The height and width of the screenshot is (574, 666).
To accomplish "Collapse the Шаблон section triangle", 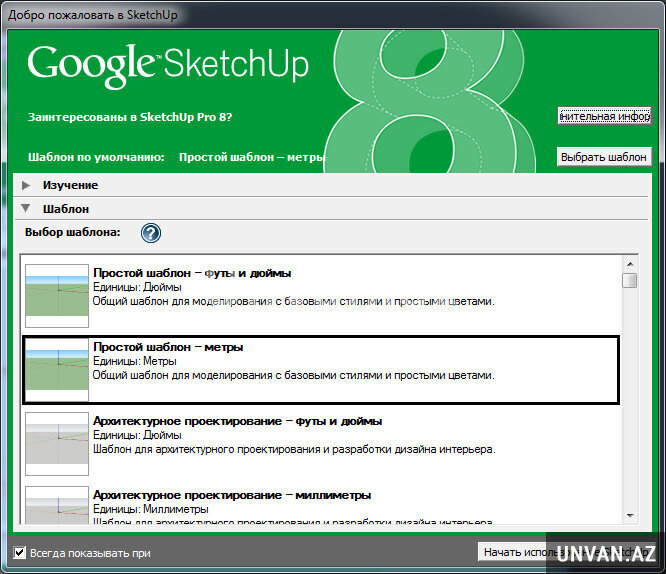I will point(26,209).
